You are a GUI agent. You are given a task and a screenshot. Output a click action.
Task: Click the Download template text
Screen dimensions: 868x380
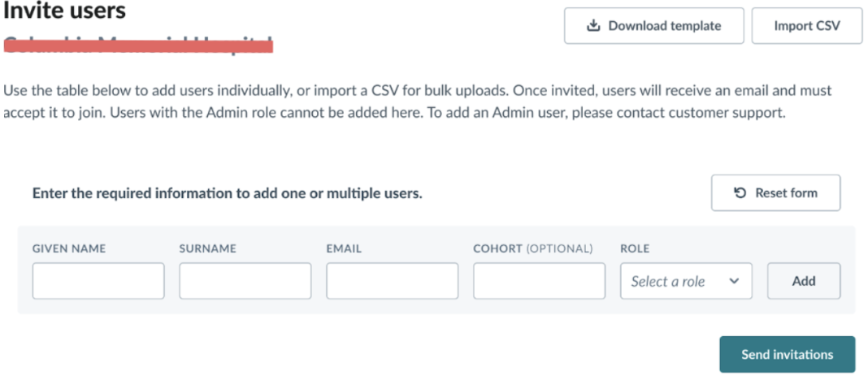664,26
